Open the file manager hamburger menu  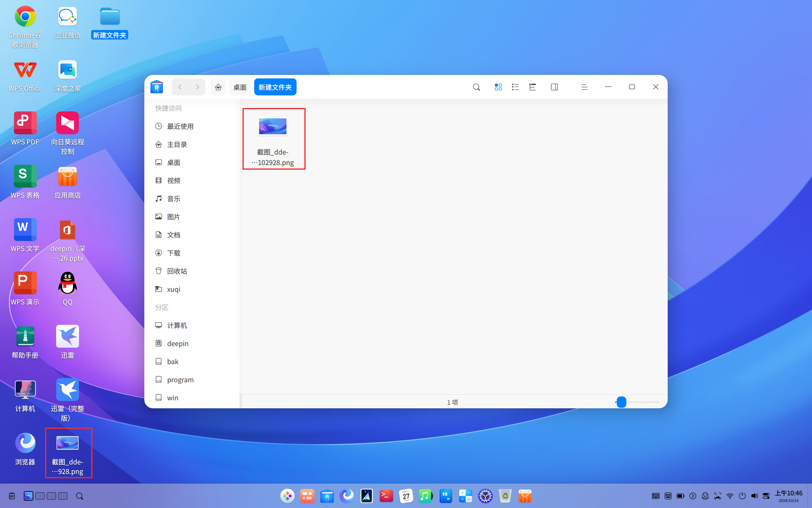coord(584,87)
